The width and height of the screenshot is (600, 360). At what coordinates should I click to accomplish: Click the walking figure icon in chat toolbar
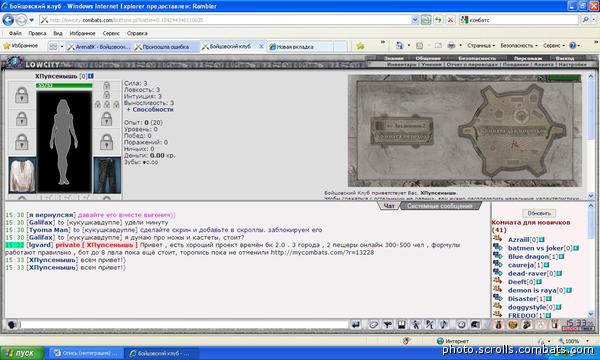(x=416, y=325)
